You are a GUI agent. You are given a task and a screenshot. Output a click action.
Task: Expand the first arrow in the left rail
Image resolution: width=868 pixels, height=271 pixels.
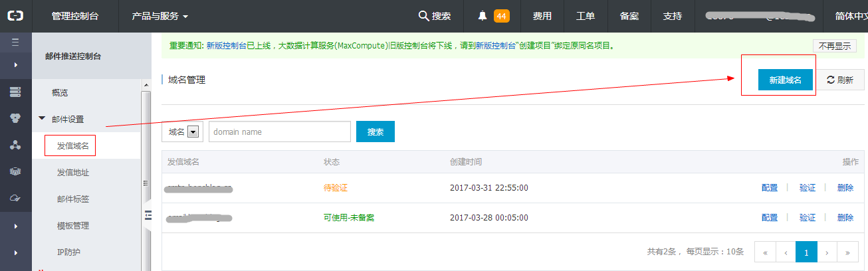point(15,65)
